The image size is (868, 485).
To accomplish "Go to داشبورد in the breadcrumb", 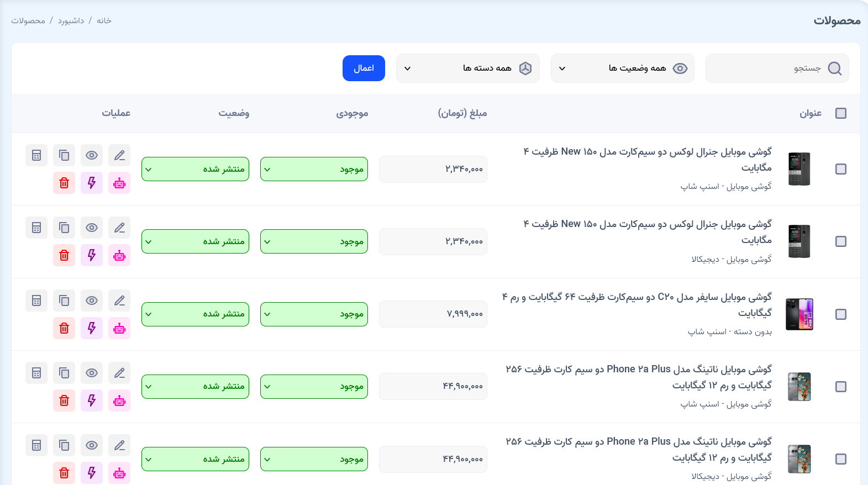I will tap(71, 20).
